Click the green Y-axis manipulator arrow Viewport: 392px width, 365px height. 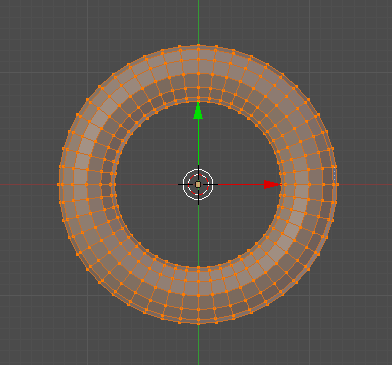point(198,111)
